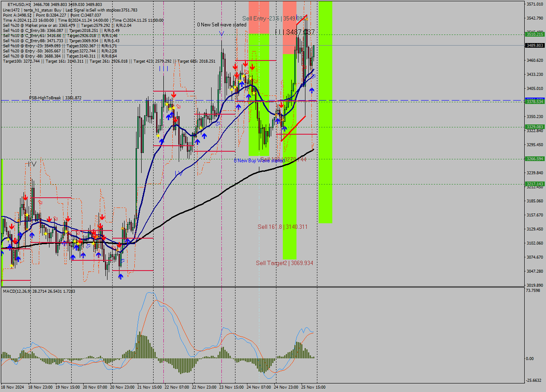Image resolution: width=546 pixels, height=392 pixels.
Task: Click the '21 Nov 15:00' time axis label
Action: coord(149,387)
